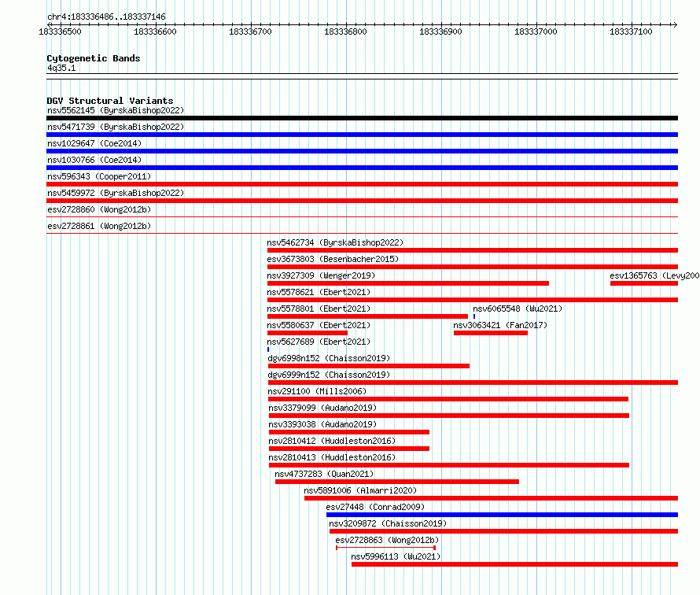Click the red nsv4737283 variant bar
This screenshot has height=595, width=700.
click(x=397, y=482)
